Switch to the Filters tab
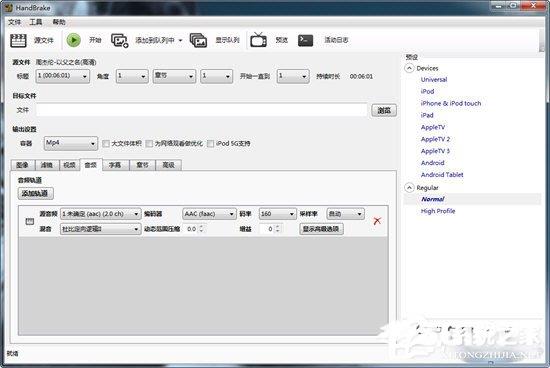This screenshot has height=368, width=550. tap(46, 165)
